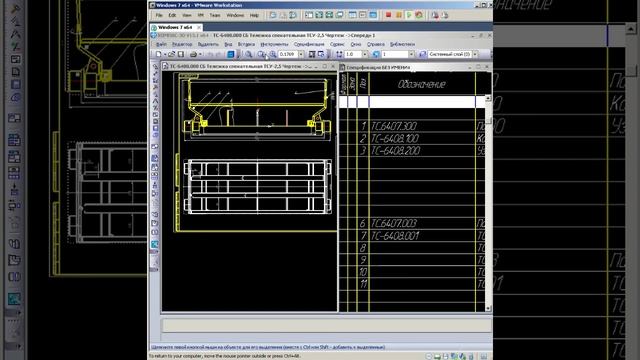Select spec row TC.6407.003

click(412, 223)
